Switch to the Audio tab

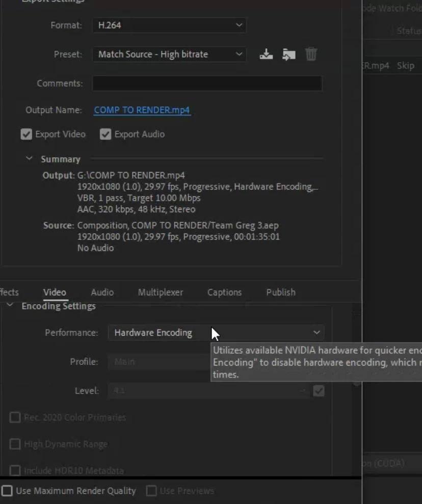102,292
